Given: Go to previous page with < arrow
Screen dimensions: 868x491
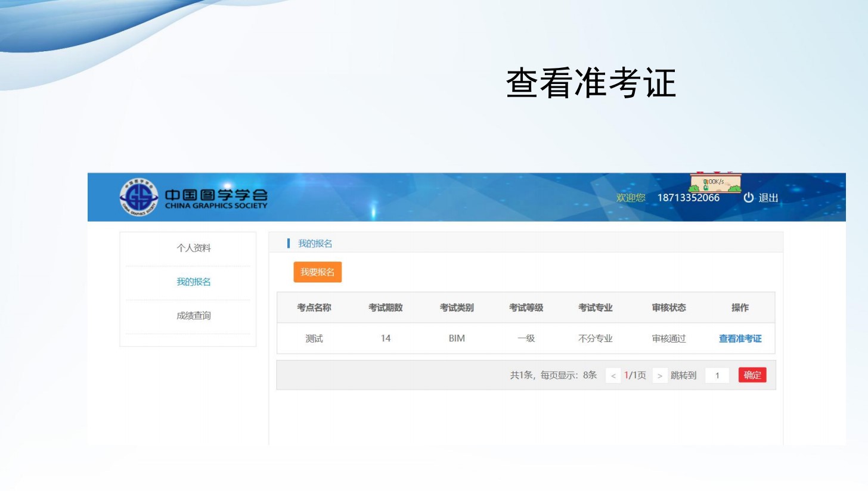Looking at the screenshot, I should pos(613,375).
